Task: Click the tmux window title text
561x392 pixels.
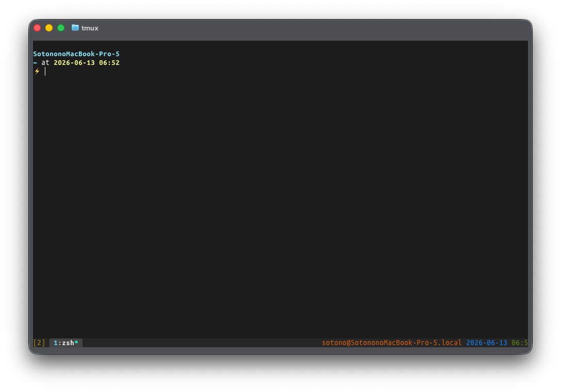Action: 90,28
